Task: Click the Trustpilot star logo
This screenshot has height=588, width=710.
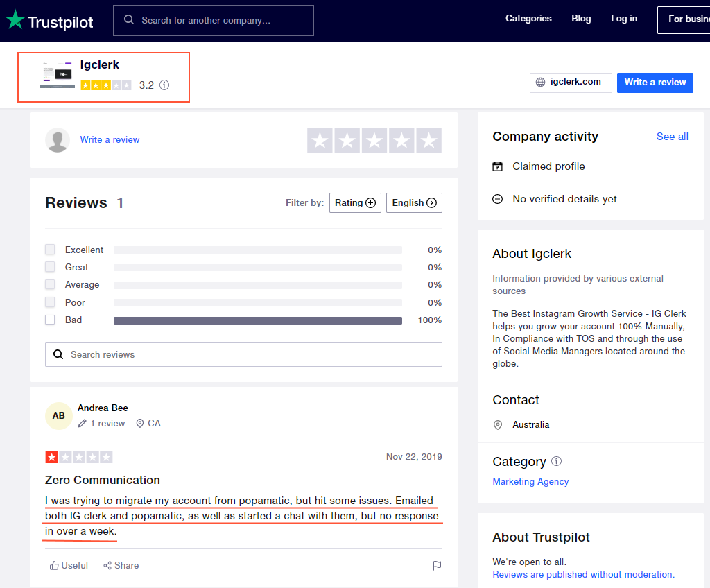Action: coord(15,19)
